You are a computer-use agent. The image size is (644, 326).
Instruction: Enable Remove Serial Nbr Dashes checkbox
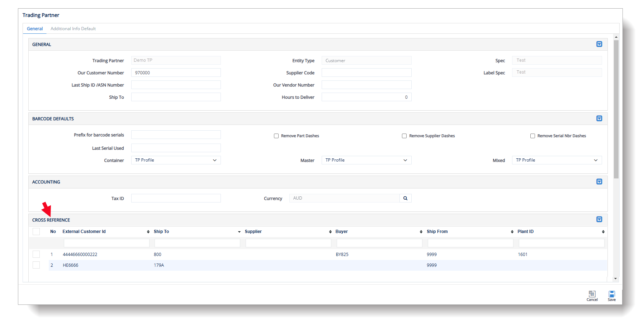point(532,136)
